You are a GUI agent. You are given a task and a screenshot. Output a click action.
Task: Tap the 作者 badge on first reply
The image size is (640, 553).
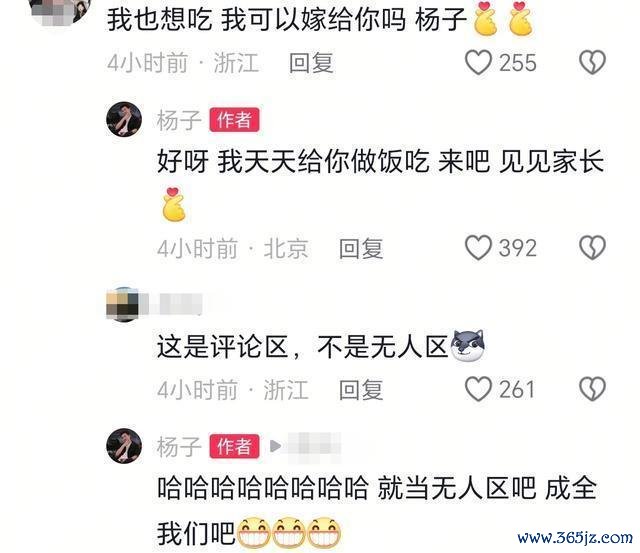tap(234, 120)
